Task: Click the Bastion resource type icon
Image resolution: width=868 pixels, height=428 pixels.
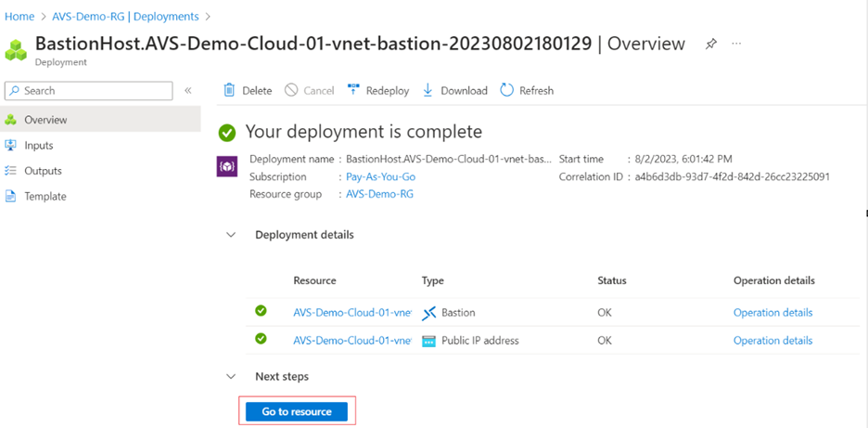Action: [429, 313]
